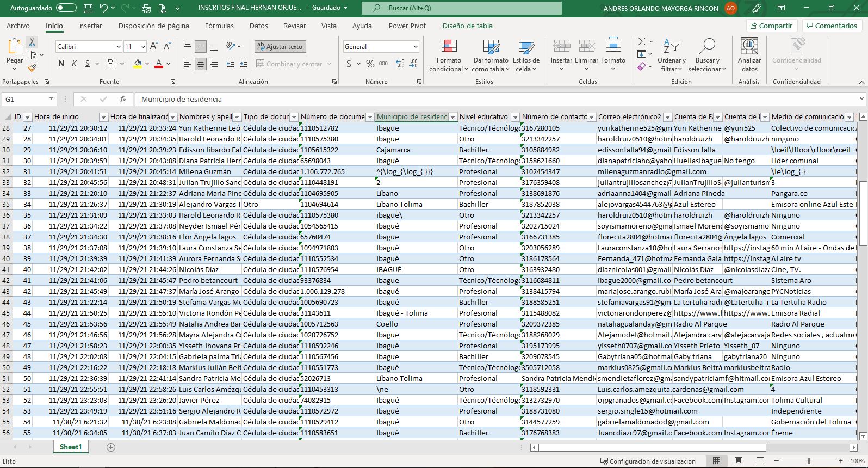Add a new sheet with plus icon
Image resolution: width=868 pixels, height=468 pixels.
pyautogui.click(x=111, y=447)
